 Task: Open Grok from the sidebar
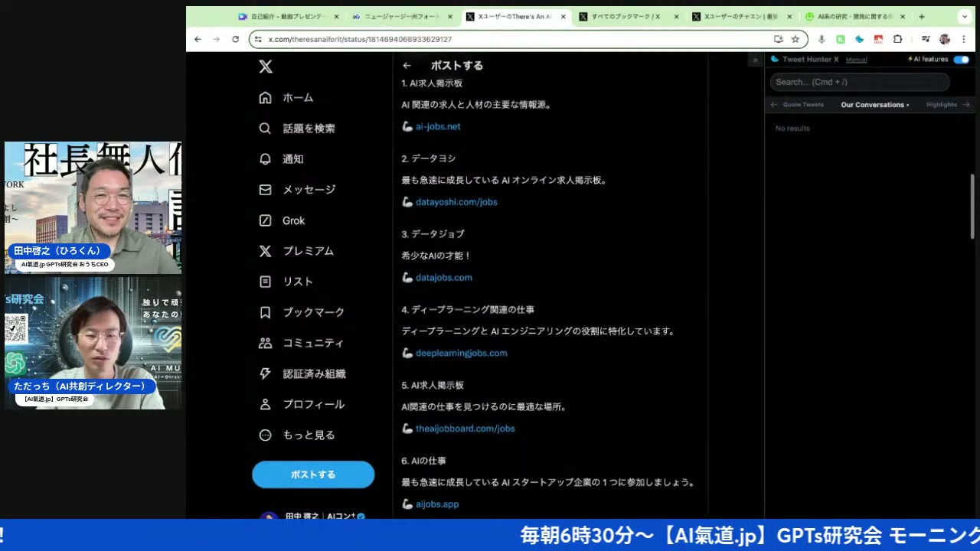click(x=282, y=220)
